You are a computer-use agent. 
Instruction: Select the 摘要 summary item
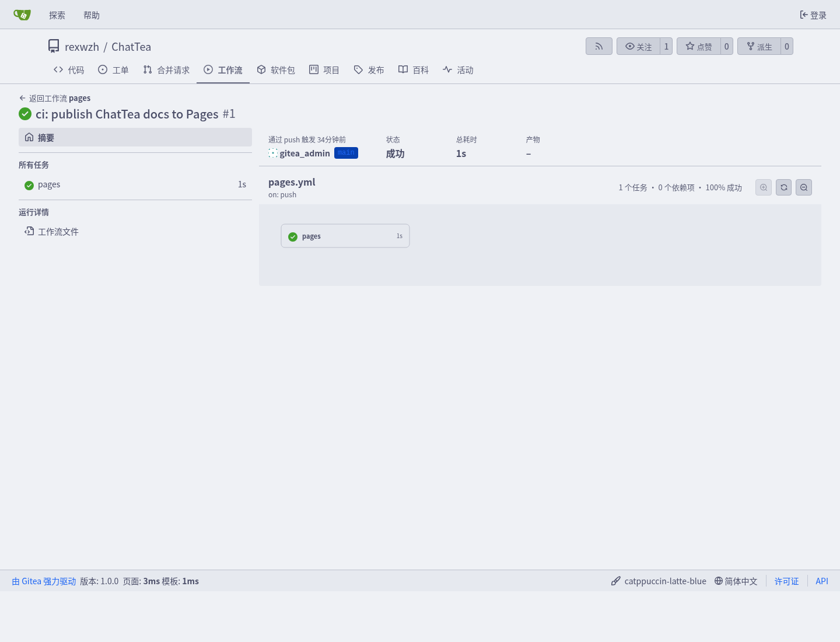(135, 137)
